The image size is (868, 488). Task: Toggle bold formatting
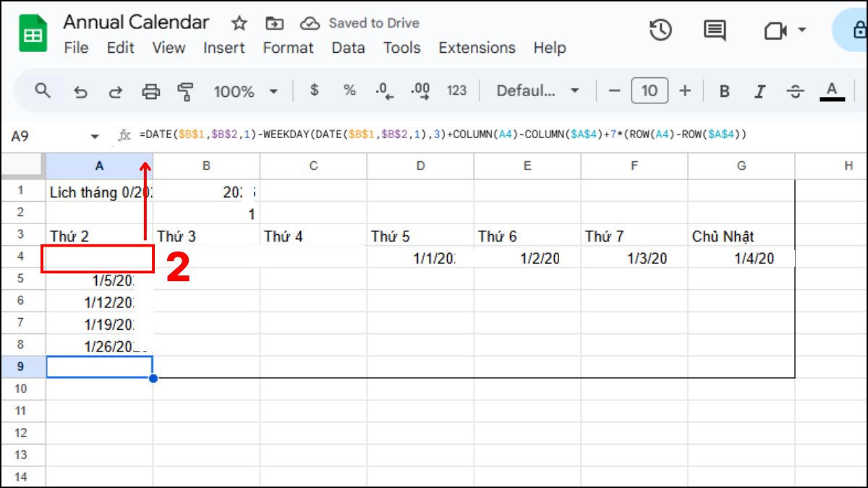[723, 91]
